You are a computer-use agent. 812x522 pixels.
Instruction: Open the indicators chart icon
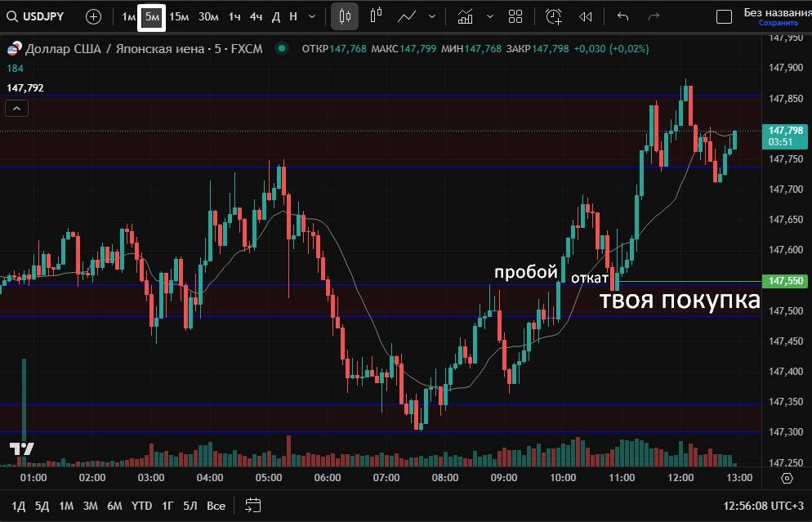(x=465, y=16)
